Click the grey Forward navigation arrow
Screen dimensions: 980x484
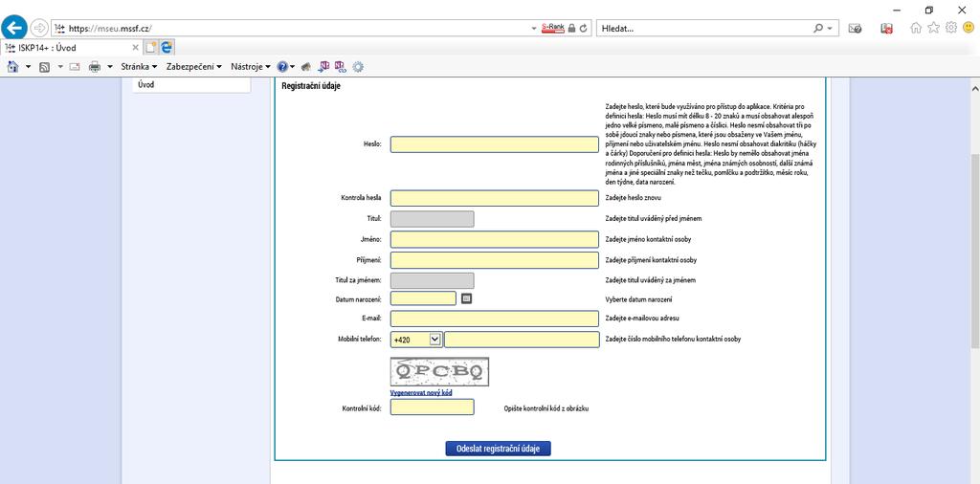(x=39, y=28)
